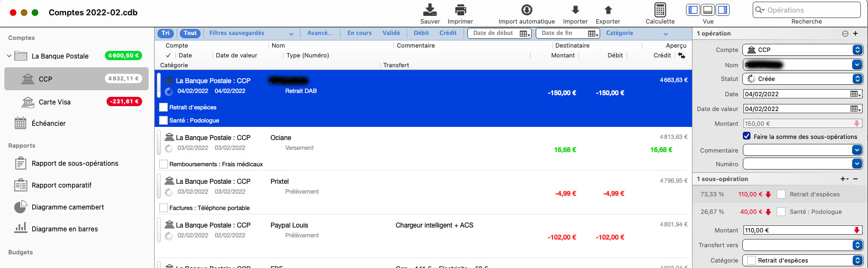Open the Avancé… filter options
This screenshot has width=868, height=268.
pos(320,33)
